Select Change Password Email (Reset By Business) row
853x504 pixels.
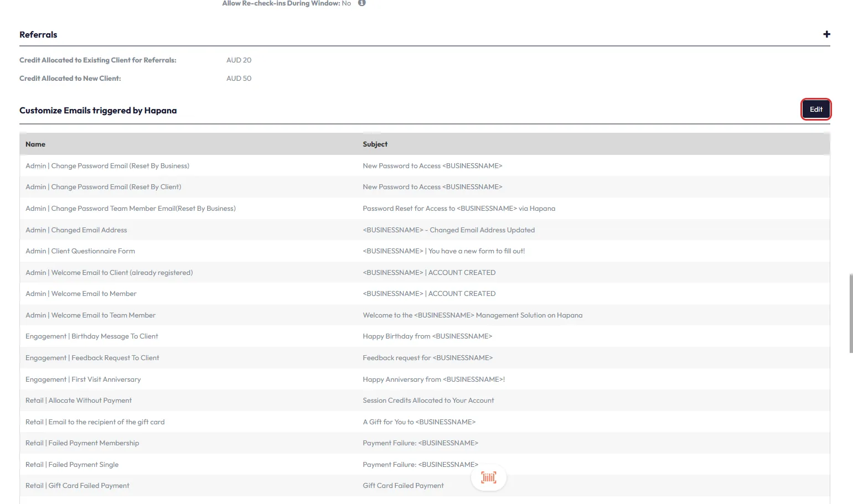[107, 166]
